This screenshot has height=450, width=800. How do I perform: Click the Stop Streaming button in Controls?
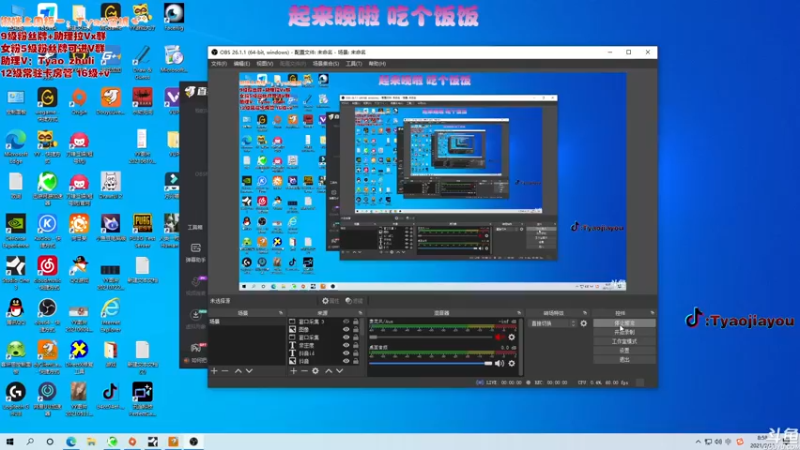coord(624,323)
